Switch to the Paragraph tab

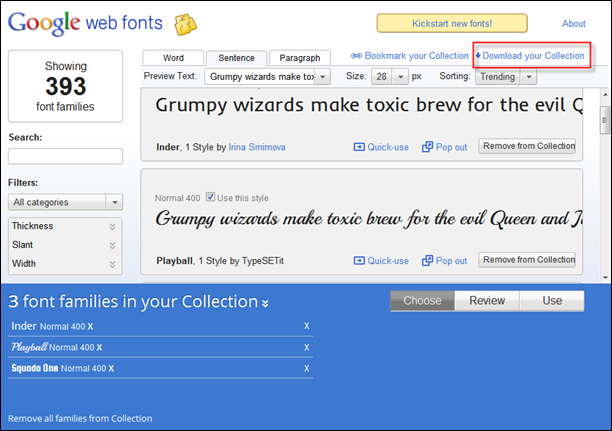pyautogui.click(x=300, y=58)
